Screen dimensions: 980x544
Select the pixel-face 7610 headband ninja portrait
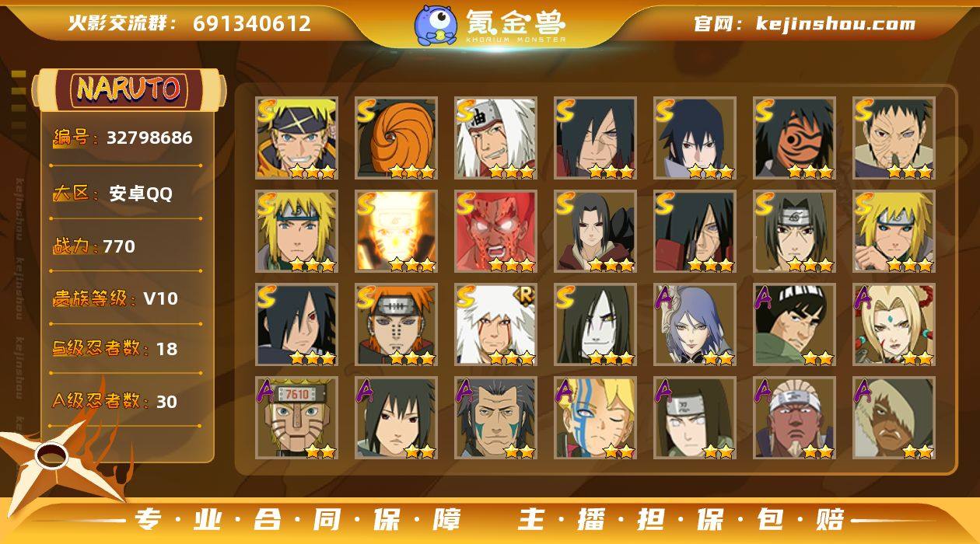point(297,418)
